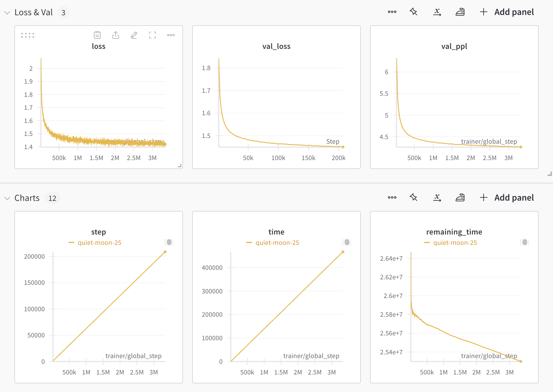
Task: Click the val_ppl chart end data point
Action: pos(521,147)
